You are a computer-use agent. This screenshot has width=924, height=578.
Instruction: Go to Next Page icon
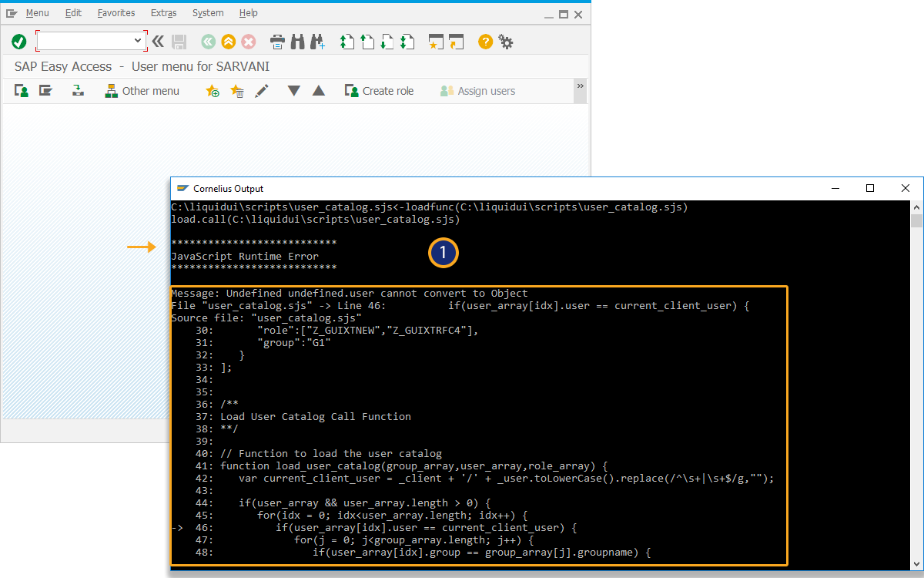[x=387, y=42]
